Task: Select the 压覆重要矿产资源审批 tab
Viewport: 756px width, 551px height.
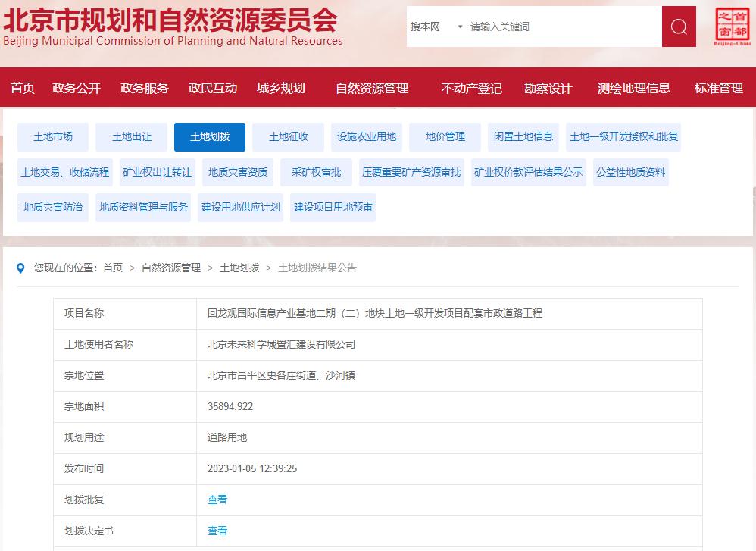Action: click(x=411, y=172)
